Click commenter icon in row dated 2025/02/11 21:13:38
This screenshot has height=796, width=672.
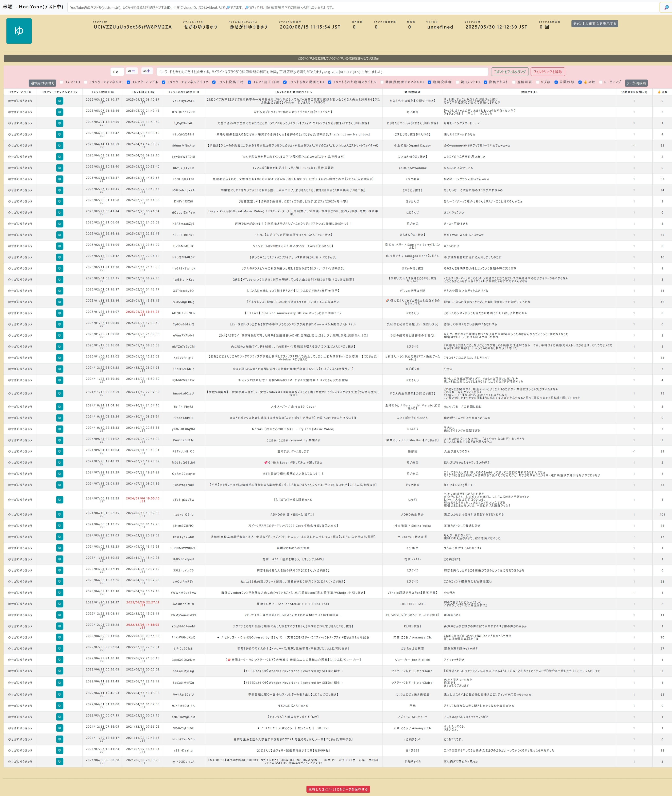[x=59, y=268]
